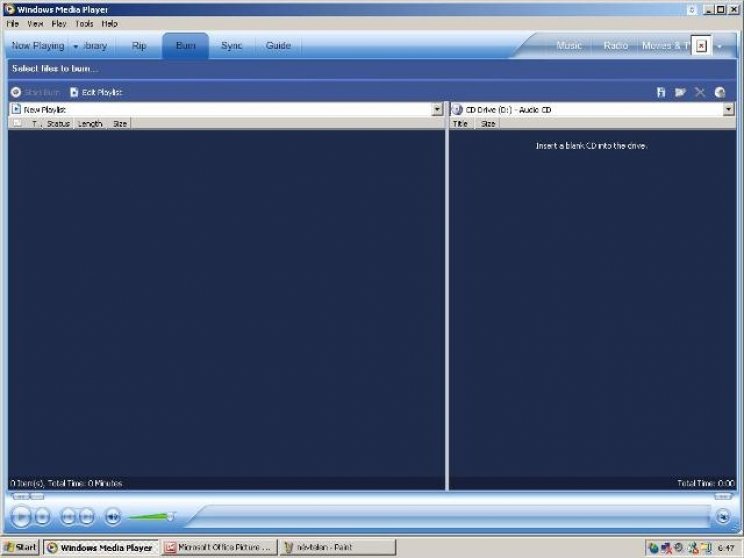Open the File menu

pyautogui.click(x=12, y=24)
